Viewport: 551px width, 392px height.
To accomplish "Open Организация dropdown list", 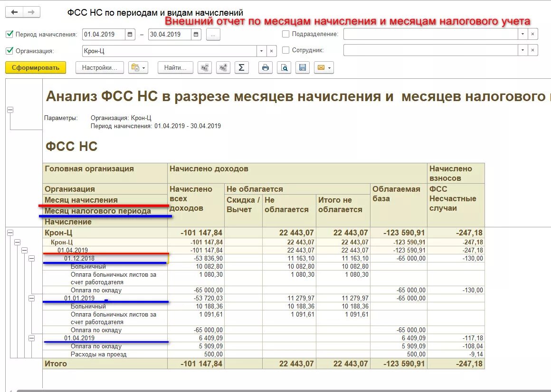I will click(x=261, y=51).
